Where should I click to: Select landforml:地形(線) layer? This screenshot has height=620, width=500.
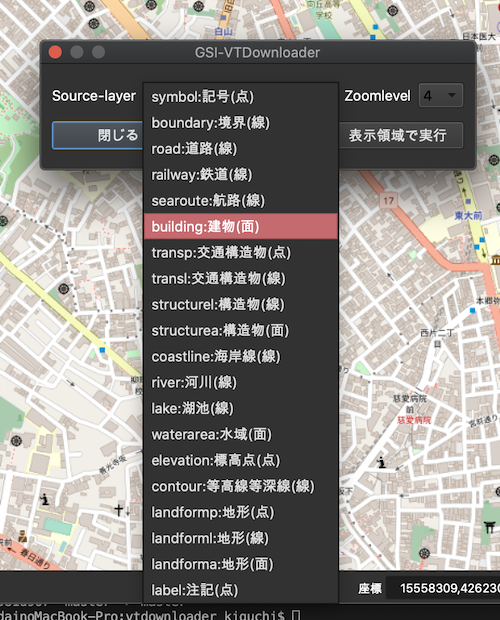[241, 538]
